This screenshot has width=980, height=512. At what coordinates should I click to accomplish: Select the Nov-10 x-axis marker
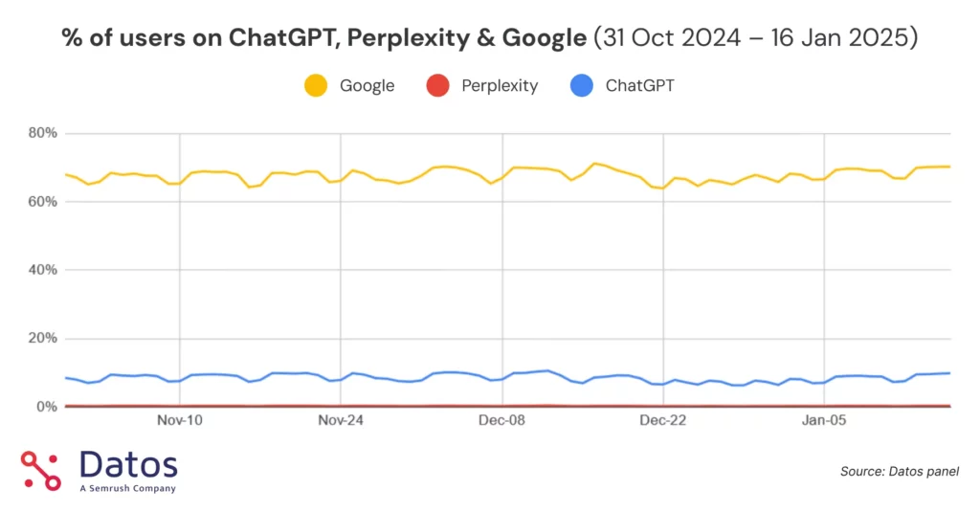[180, 419]
